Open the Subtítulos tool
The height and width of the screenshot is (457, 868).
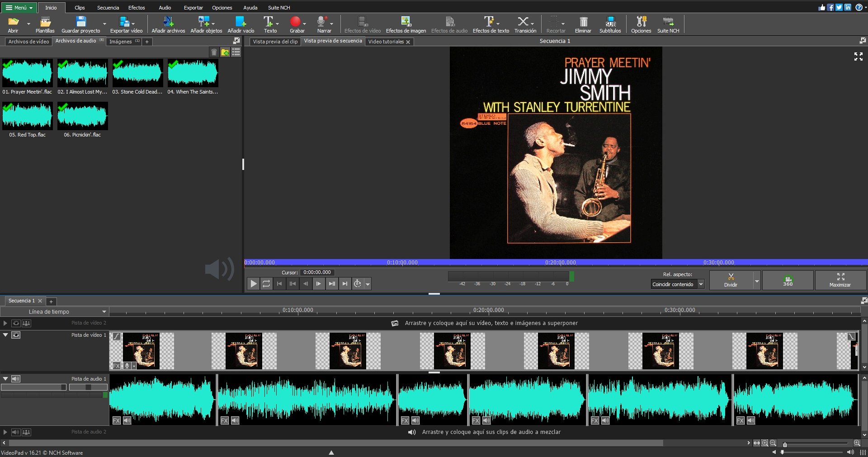[610, 24]
